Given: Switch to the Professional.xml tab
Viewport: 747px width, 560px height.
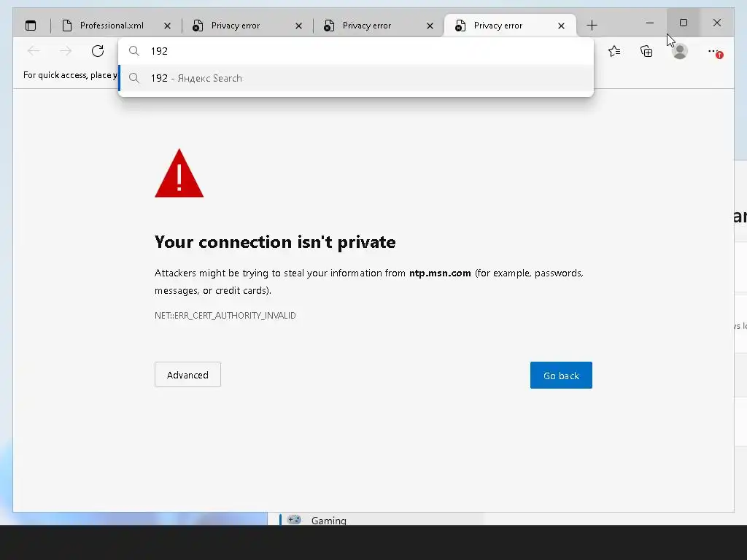Looking at the screenshot, I should click(115, 26).
